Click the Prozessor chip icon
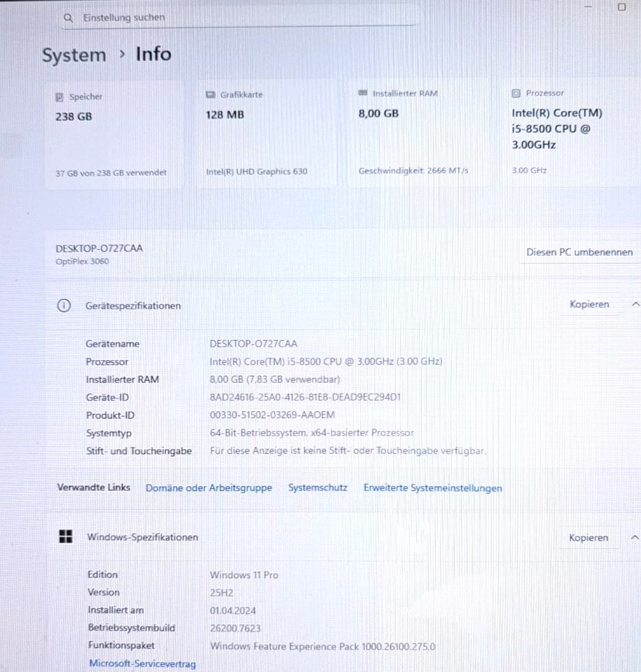The image size is (641, 672). click(516, 94)
